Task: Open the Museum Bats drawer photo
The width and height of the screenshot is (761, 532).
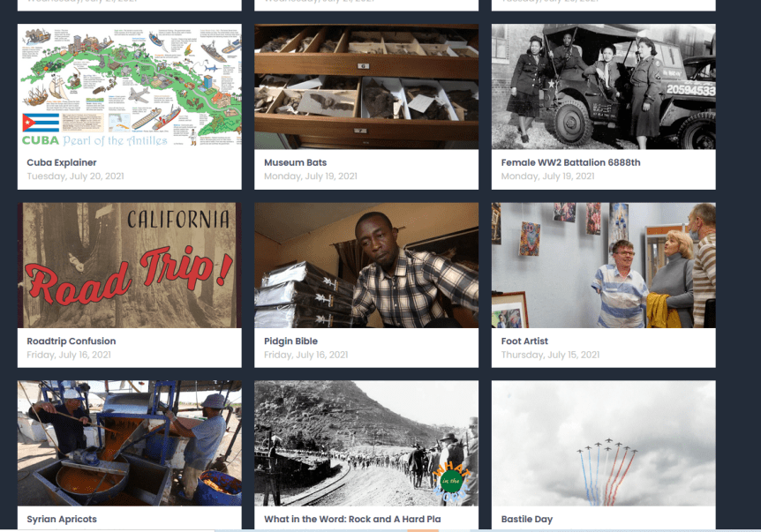Action: pyautogui.click(x=366, y=86)
